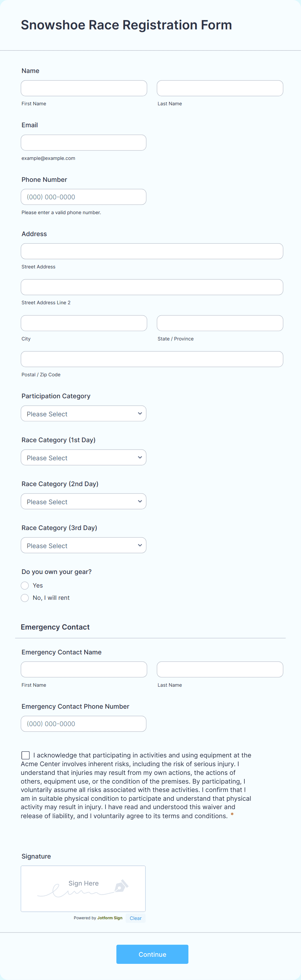This screenshot has height=980, width=301.
Task: Focus the Email text field
Action: coord(84,143)
